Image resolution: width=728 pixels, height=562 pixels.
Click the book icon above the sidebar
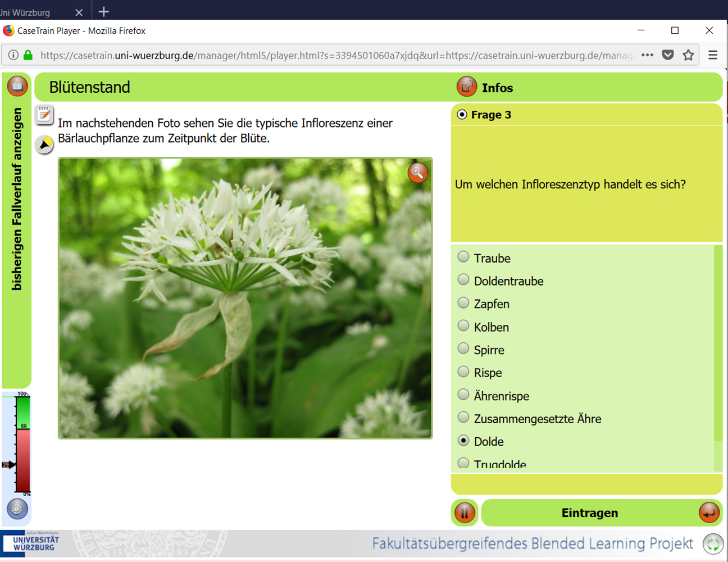(17, 86)
